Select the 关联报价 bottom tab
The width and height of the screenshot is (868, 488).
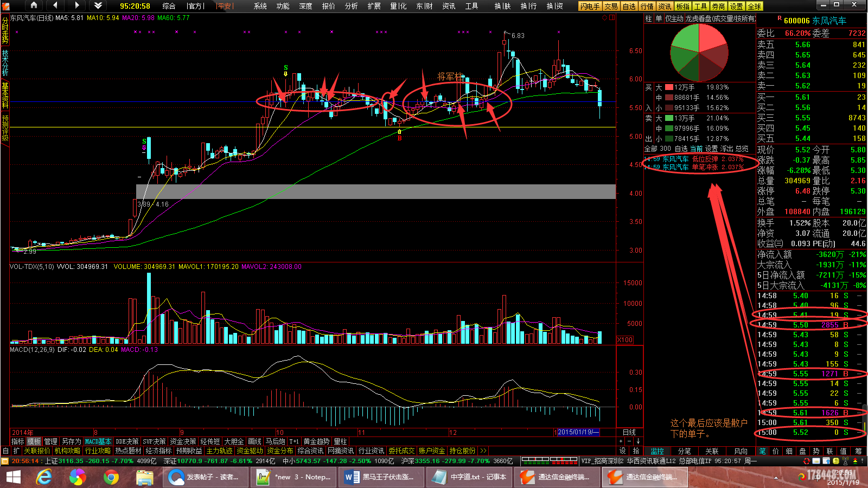point(37,451)
